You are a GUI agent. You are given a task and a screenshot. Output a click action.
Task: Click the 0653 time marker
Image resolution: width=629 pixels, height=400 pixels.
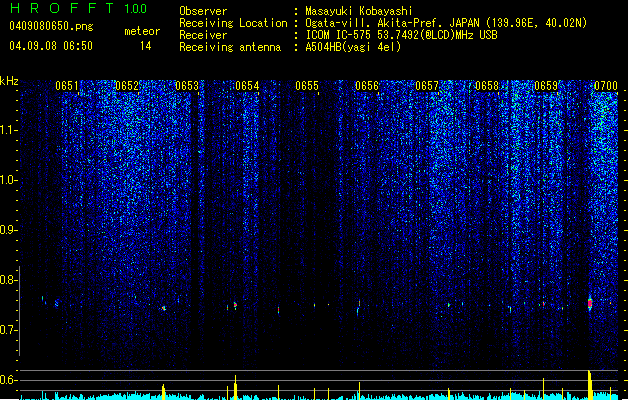pos(187,86)
